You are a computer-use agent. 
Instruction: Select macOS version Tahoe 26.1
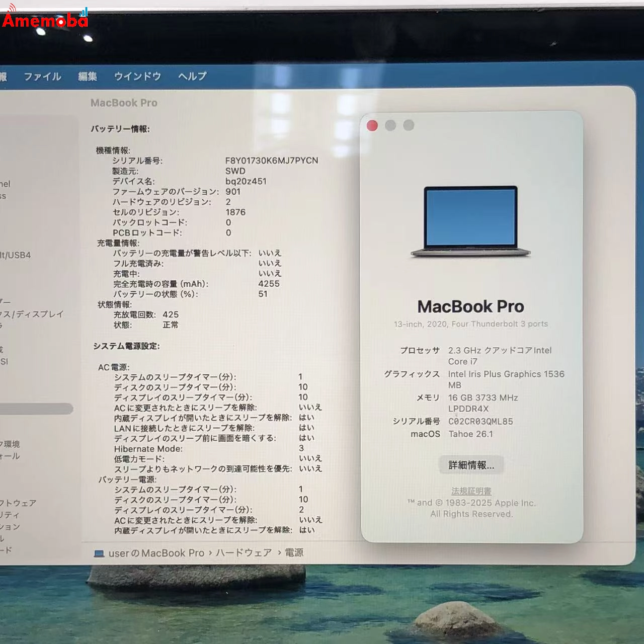click(x=470, y=434)
